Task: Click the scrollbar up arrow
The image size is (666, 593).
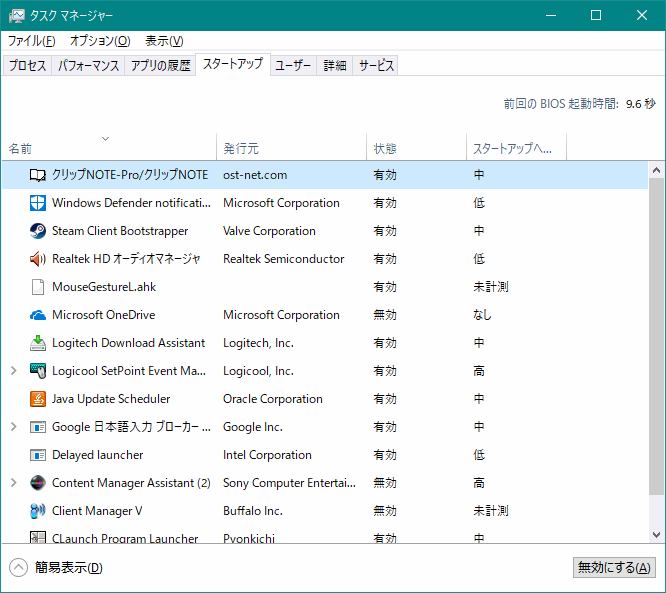Action: click(656, 170)
